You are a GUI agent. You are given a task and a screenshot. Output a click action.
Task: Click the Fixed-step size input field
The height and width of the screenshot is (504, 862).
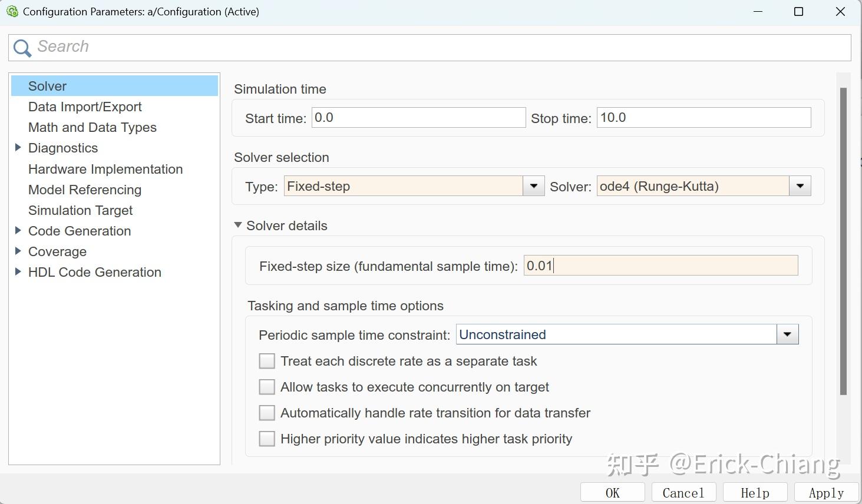pyautogui.click(x=660, y=266)
